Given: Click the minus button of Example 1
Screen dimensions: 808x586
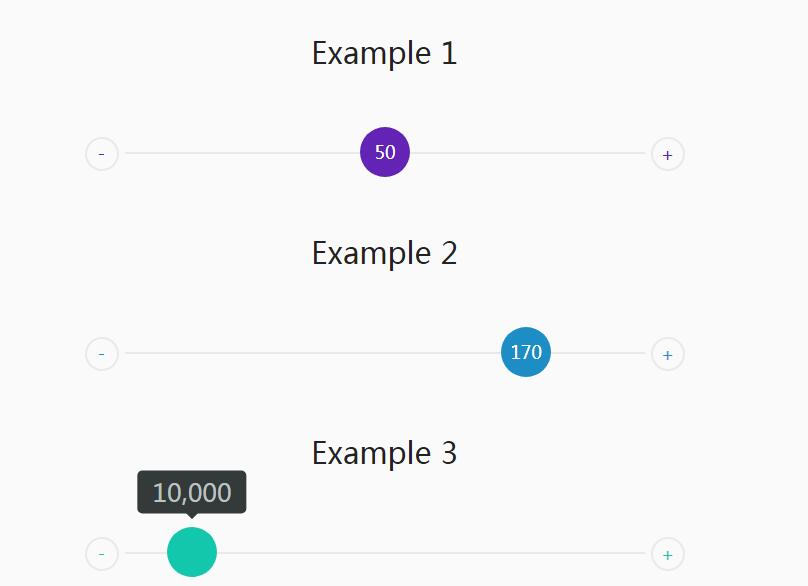Looking at the screenshot, I should [x=102, y=154].
